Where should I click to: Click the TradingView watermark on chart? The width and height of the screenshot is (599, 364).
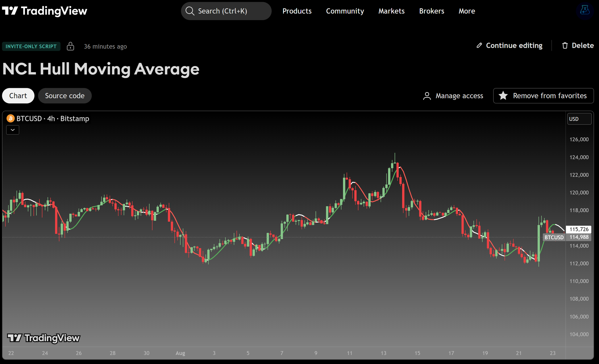(x=44, y=338)
